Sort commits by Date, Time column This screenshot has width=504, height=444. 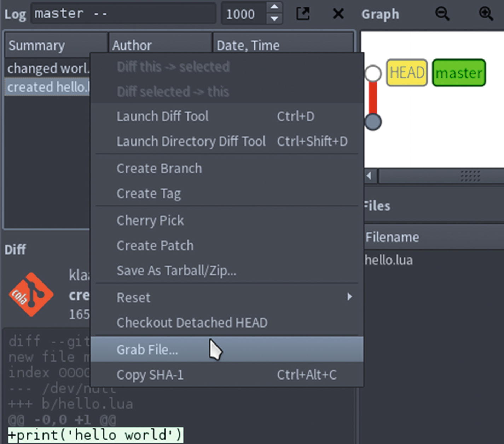283,45
